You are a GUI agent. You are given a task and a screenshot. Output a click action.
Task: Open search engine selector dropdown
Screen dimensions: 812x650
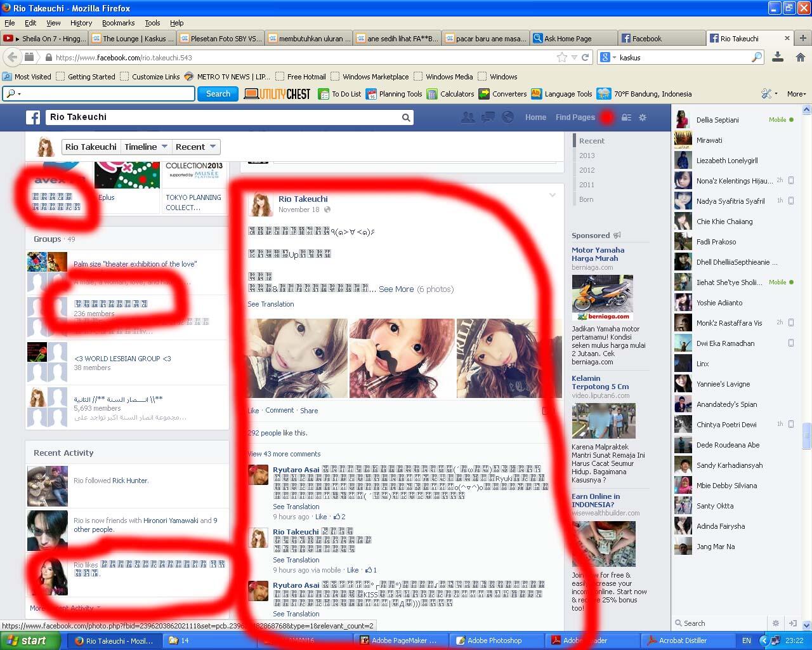614,57
